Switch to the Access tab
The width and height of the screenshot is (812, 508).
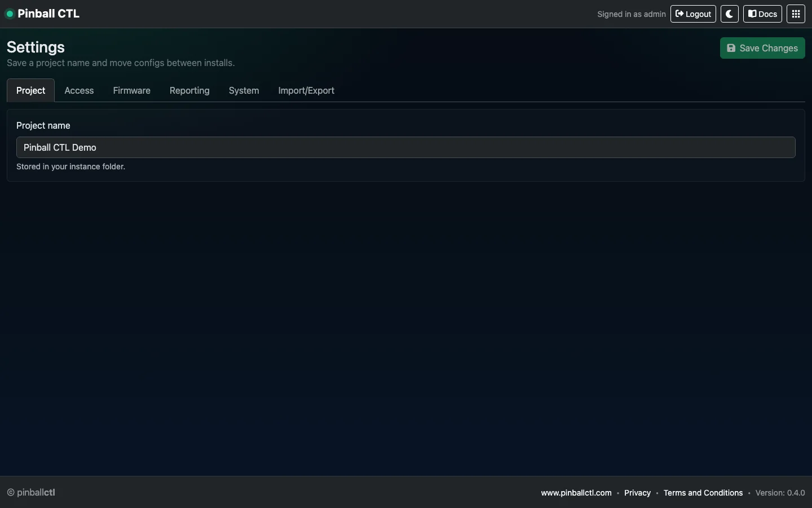coord(79,90)
